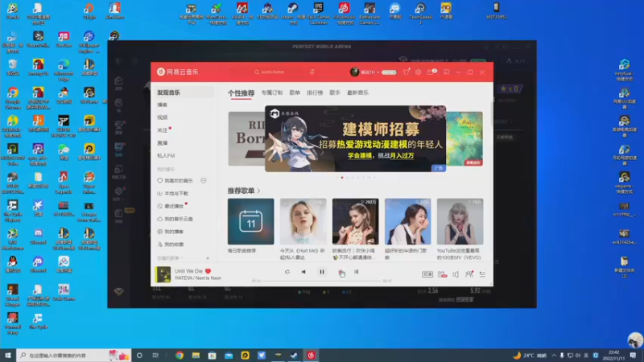The width and height of the screenshot is (644, 362).
Task: Open the 标准 audio quality selector
Action: click(x=427, y=274)
